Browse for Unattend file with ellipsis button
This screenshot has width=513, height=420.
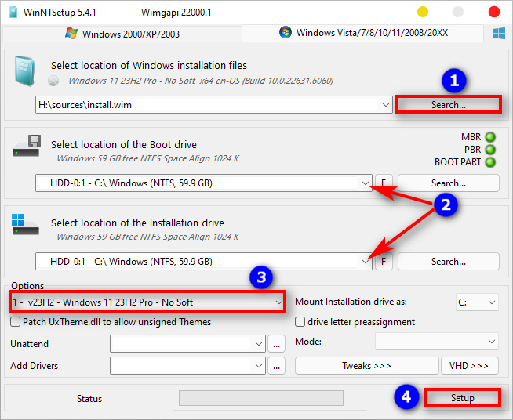[x=276, y=343]
